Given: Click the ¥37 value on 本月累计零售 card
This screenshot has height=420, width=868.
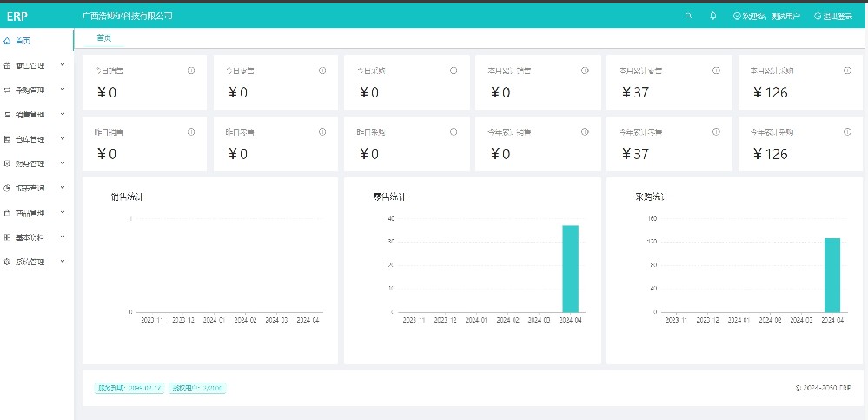Looking at the screenshot, I should coord(635,92).
